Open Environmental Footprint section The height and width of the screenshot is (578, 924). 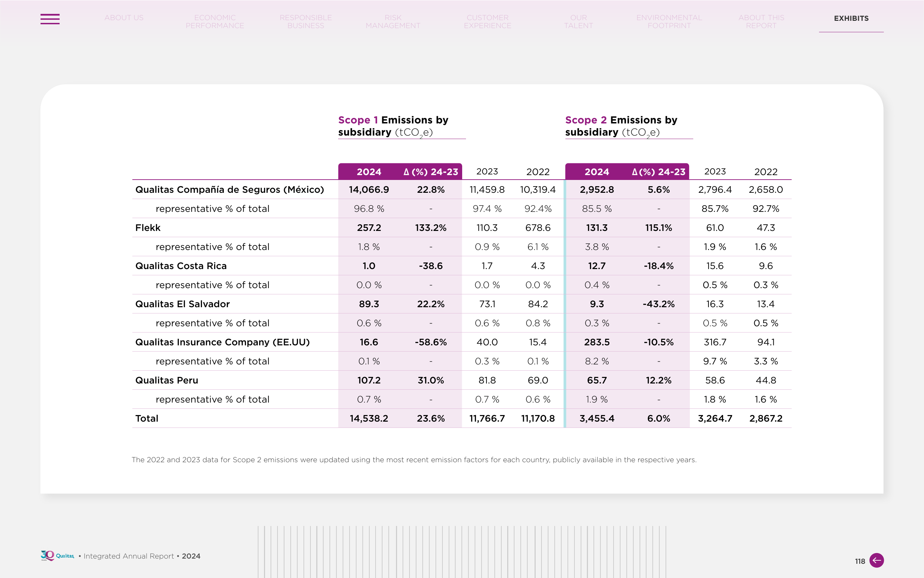pyautogui.click(x=669, y=22)
